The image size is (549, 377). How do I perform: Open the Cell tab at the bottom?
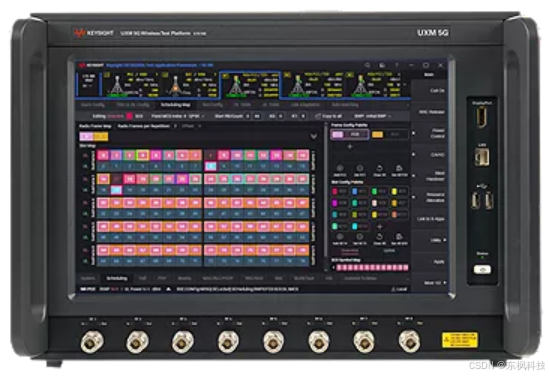pyautogui.click(x=143, y=278)
